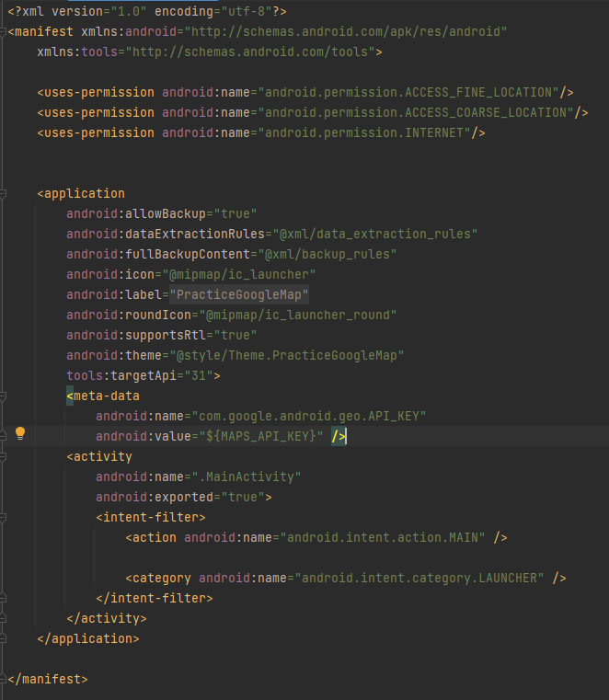This screenshot has width=609, height=700.
Task: Click the exported "true" value
Action: 243,497
